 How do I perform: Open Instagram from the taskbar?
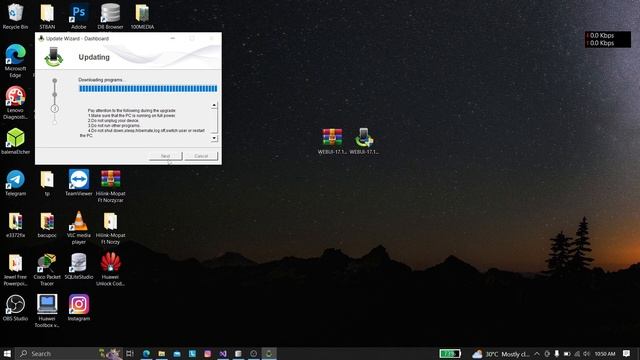coord(207,353)
